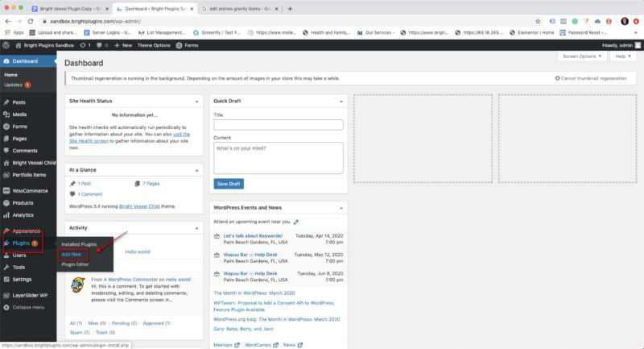Image resolution: width=644 pixels, height=349 pixels.
Task: Click New in the admin bar
Action: 123,45
